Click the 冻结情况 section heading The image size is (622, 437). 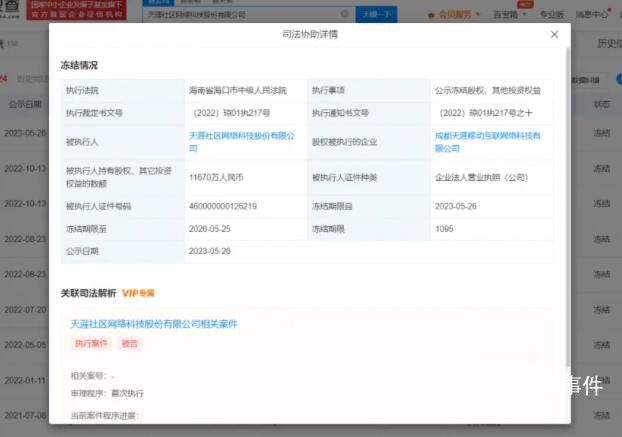click(x=79, y=65)
